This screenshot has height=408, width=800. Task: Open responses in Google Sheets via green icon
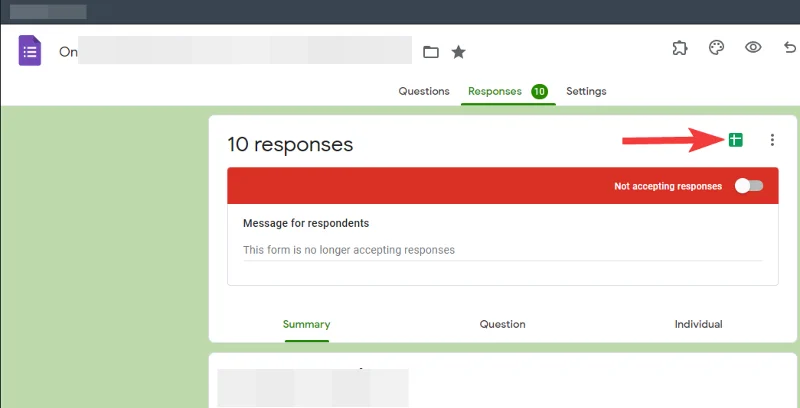[736, 140]
